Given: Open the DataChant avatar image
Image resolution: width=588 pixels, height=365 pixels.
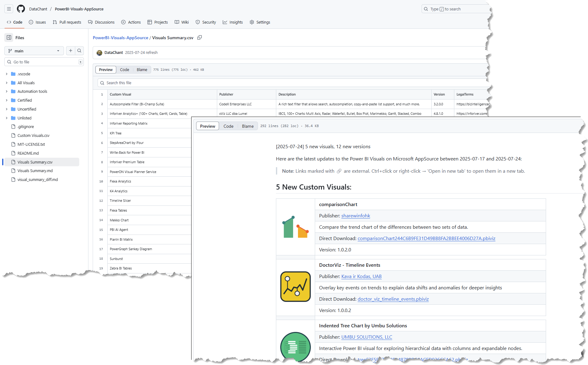Looking at the screenshot, I should [99, 53].
